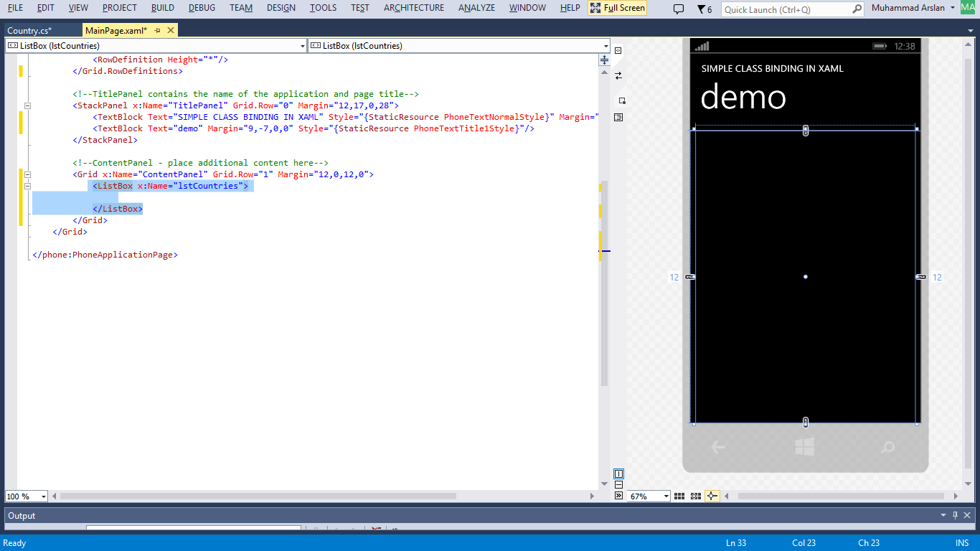Open the left ListBox (lstCountries) dropdown
This screenshot has width=980, height=551.
click(303, 46)
